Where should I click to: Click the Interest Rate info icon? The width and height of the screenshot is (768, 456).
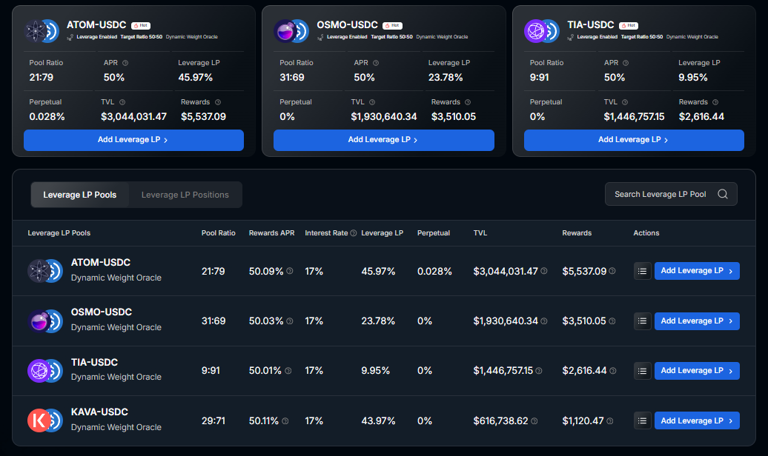(353, 233)
